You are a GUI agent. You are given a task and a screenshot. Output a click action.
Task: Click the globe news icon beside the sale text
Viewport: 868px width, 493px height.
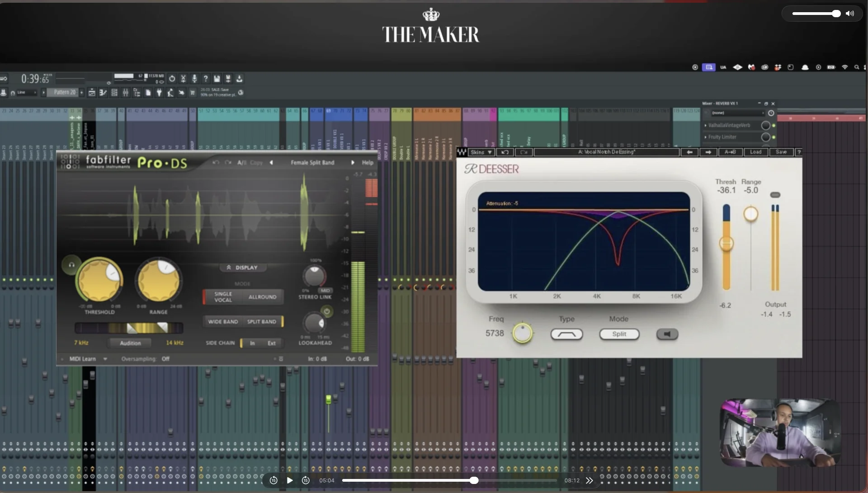[x=241, y=93]
